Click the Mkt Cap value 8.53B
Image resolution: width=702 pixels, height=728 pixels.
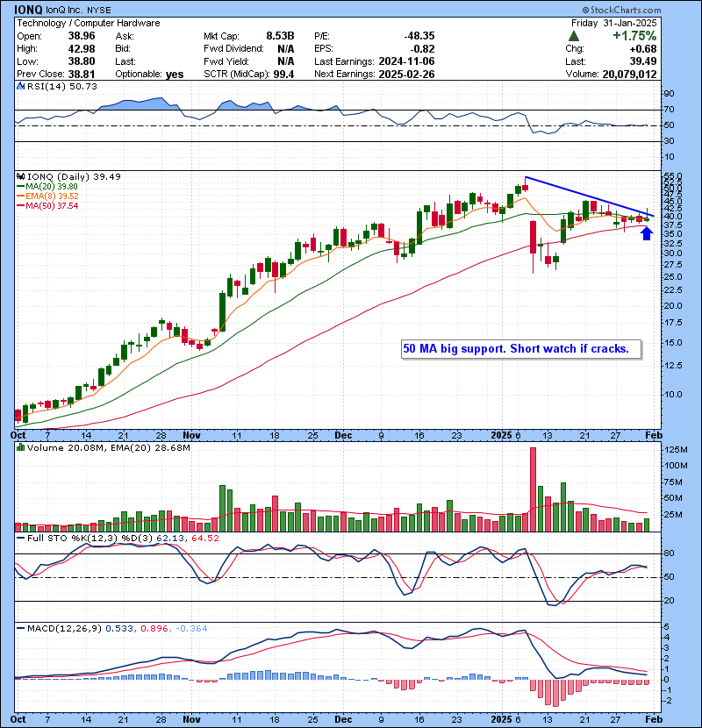coord(280,36)
